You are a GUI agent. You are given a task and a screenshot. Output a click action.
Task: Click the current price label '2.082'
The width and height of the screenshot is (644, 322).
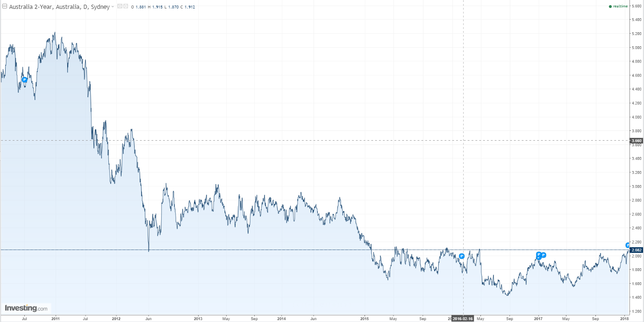coord(637,250)
